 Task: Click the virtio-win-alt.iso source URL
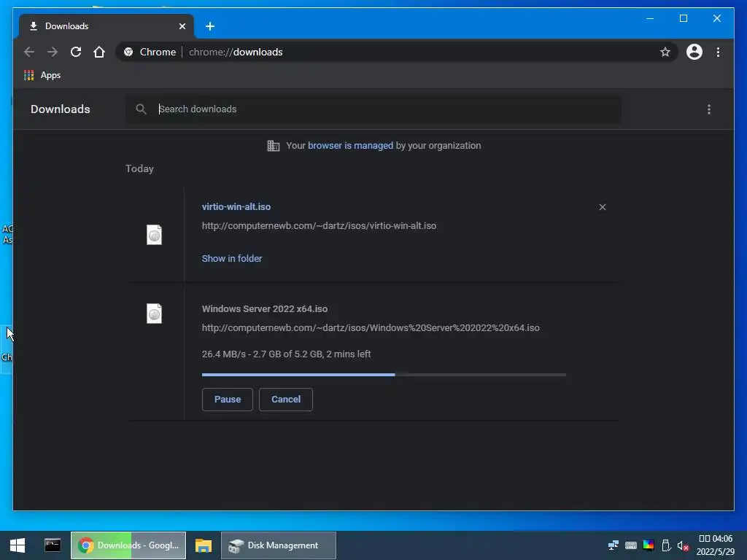[319, 226]
